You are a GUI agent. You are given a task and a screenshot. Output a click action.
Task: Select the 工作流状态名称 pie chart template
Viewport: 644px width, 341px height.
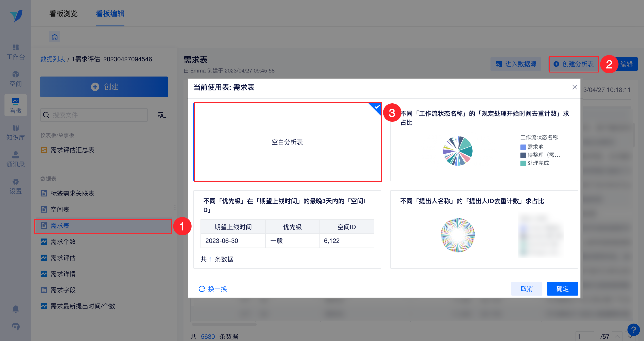coord(484,142)
